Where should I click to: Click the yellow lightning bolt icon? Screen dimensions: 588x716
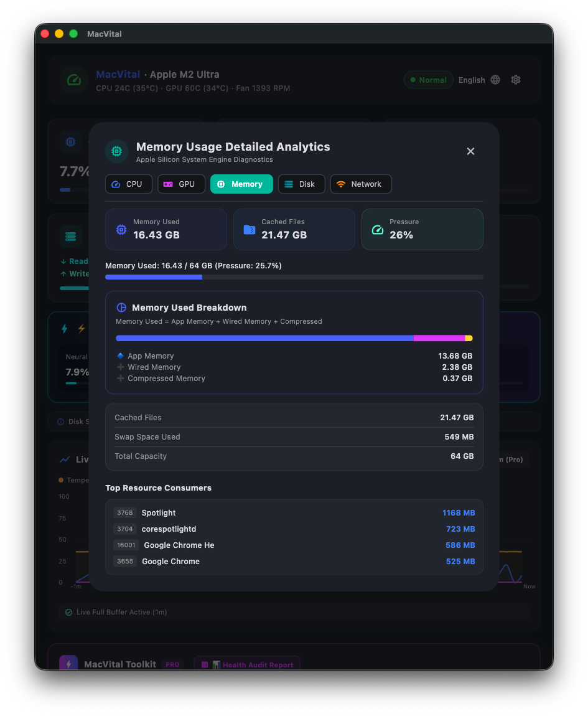82,328
